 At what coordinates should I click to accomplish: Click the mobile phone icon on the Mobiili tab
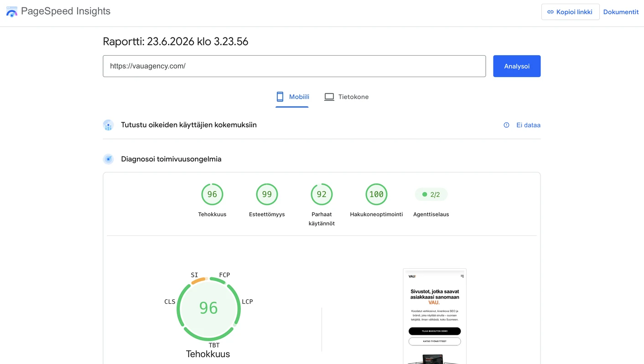pyautogui.click(x=280, y=97)
